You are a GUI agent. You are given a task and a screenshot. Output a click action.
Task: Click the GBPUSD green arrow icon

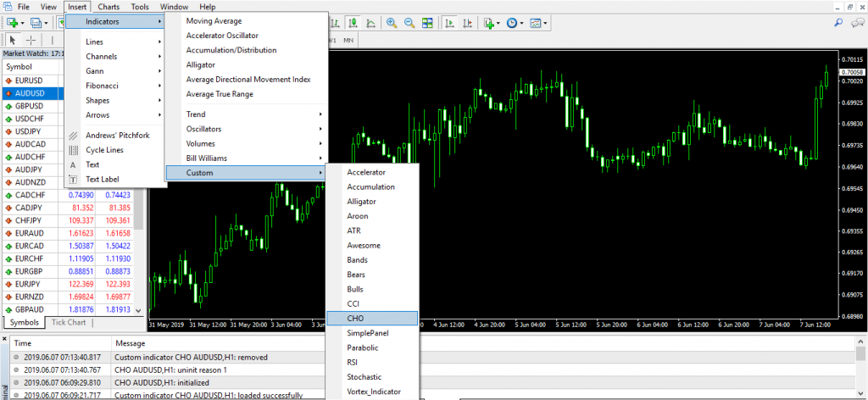[8, 106]
